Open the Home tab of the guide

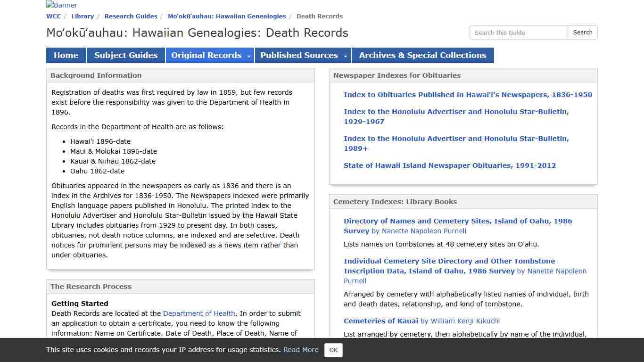pos(66,55)
